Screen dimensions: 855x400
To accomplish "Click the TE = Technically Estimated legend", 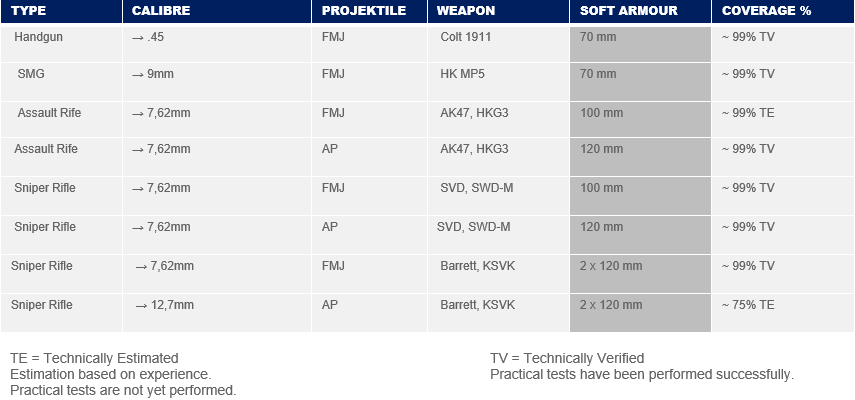I will pyautogui.click(x=94, y=358).
